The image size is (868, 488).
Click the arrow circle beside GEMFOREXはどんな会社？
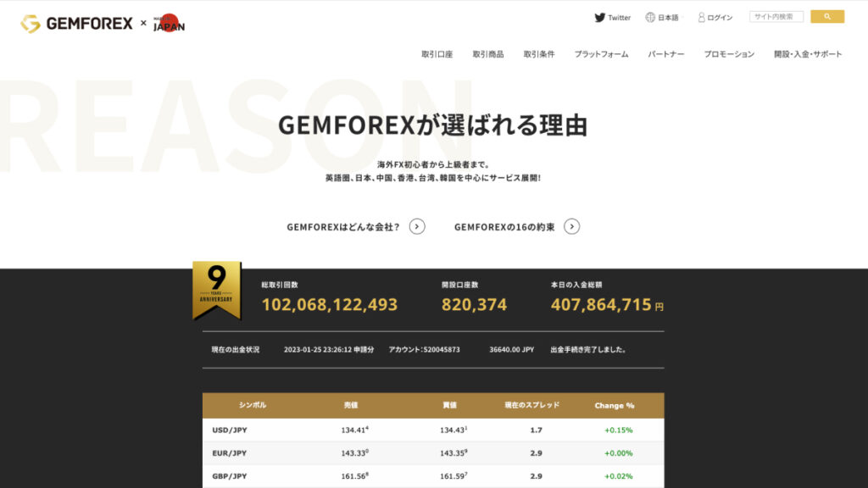(417, 226)
